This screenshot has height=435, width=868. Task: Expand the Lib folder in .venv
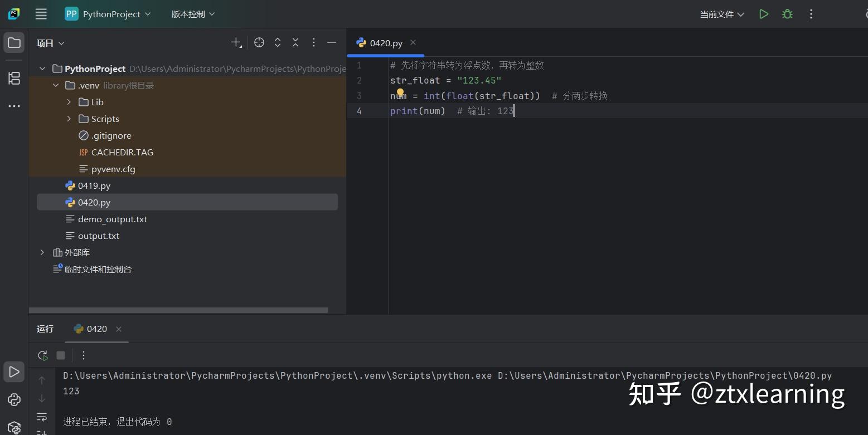click(69, 102)
